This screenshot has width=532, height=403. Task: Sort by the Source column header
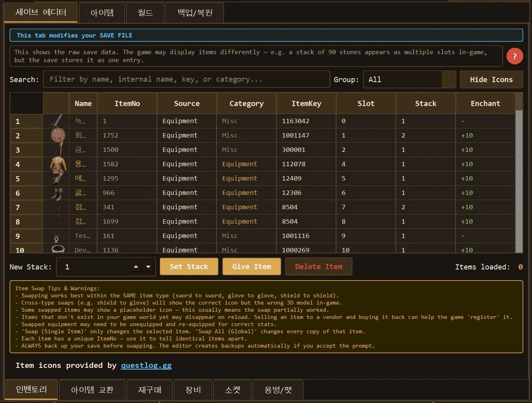click(x=187, y=104)
